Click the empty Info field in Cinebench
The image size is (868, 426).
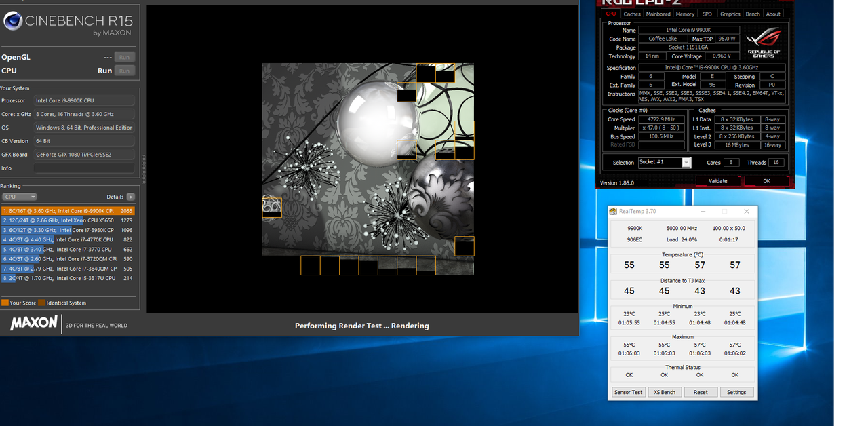84,168
